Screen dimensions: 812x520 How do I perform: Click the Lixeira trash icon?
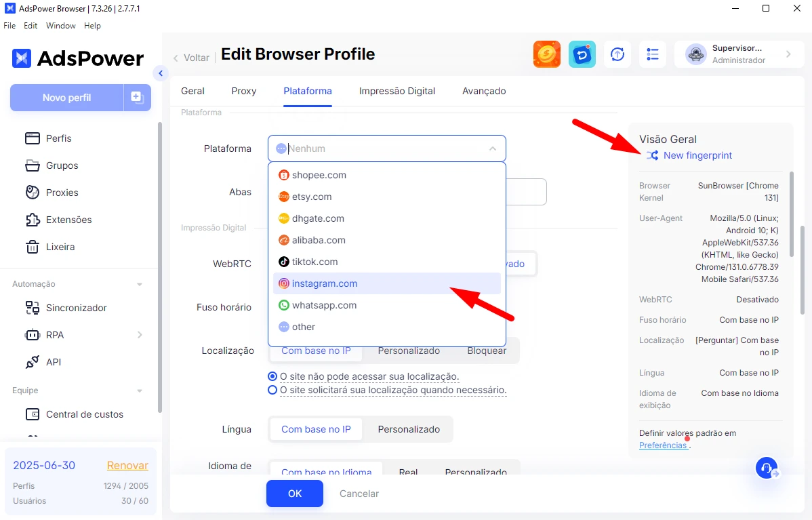pos(32,247)
